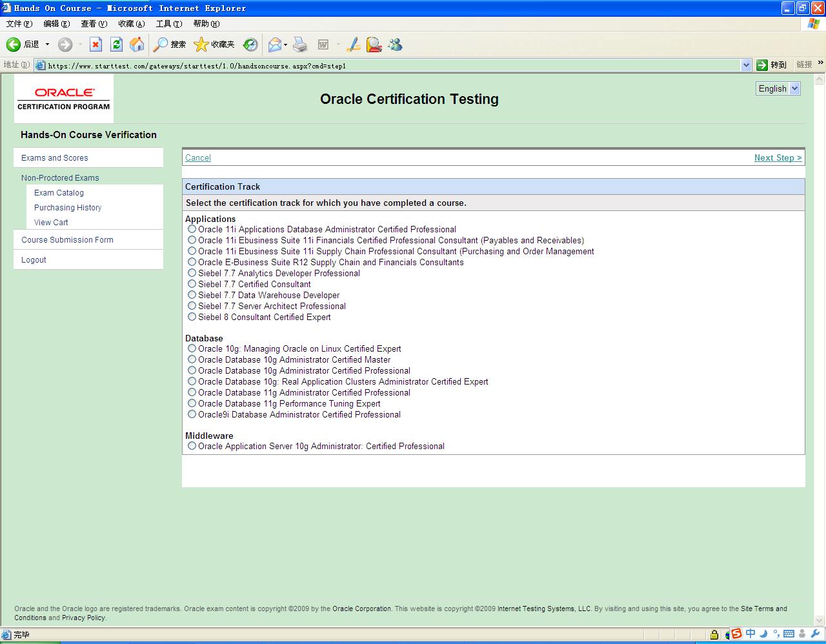Screen dimensions: 826x644
Task: Click the grey Forward arrow button
Action: (x=65, y=45)
